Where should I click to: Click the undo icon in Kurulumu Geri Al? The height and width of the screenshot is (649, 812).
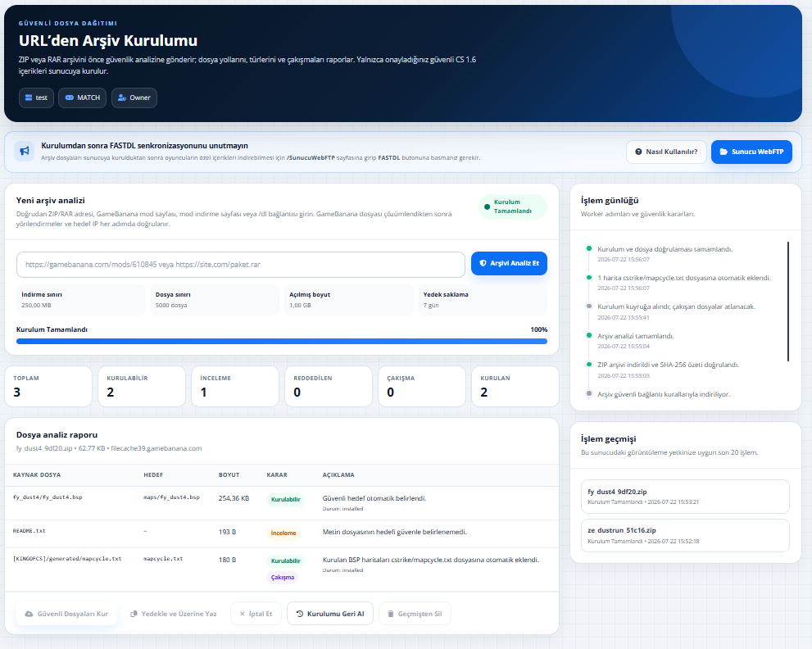pos(299,614)
